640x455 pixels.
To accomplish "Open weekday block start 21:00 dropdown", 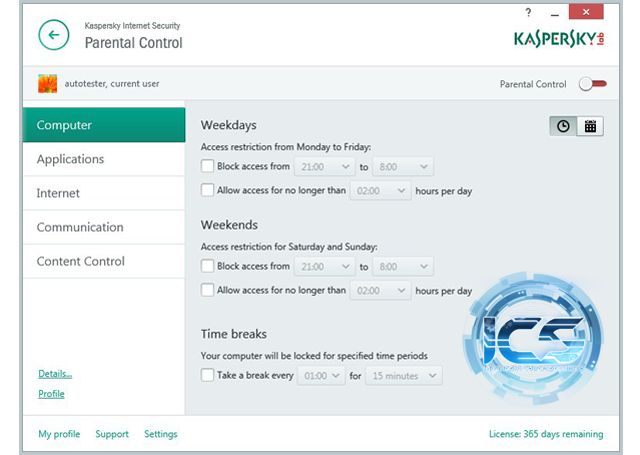I will (324, 166).
